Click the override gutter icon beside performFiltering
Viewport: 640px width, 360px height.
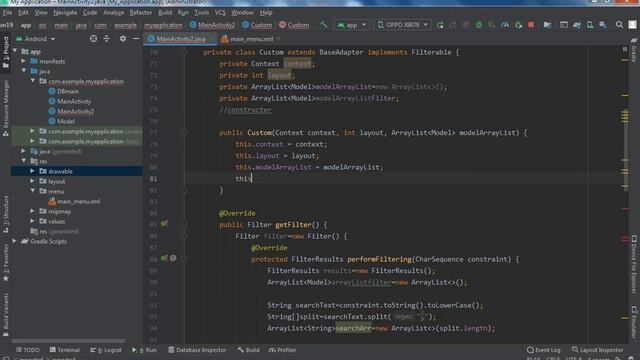point(164,258)
